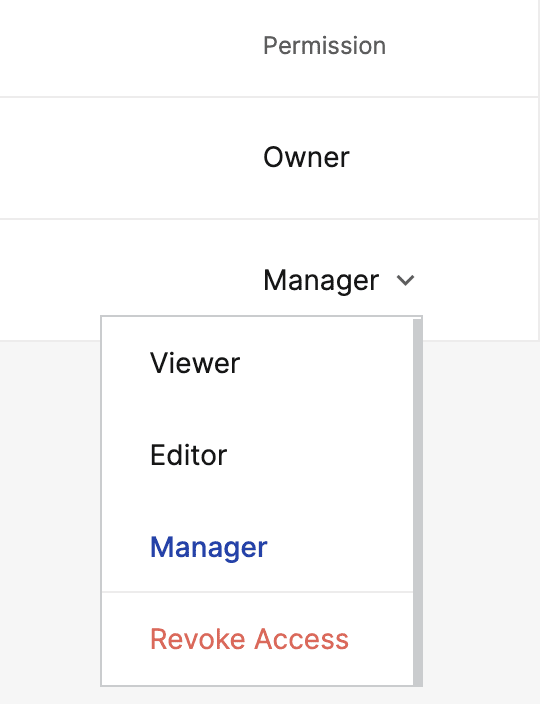Click the empty space right of Viewer in the menu

(325, 363)
